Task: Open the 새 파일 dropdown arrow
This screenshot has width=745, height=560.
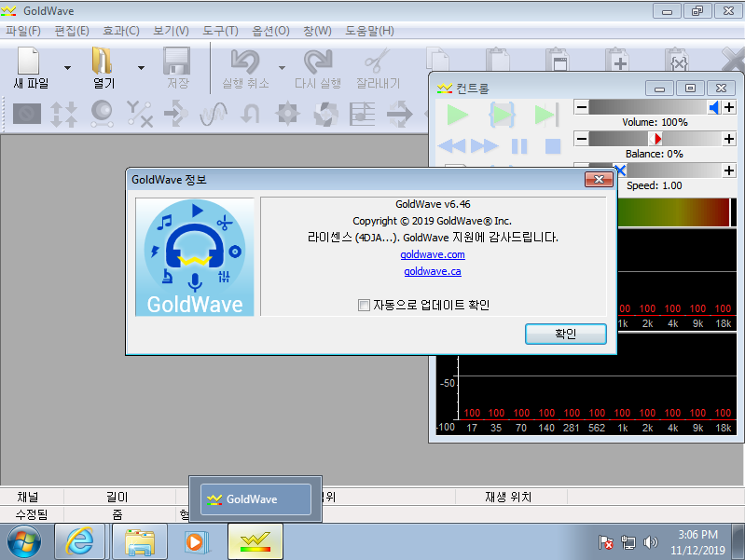Action: pyautogui.click(x=67, y=68)
